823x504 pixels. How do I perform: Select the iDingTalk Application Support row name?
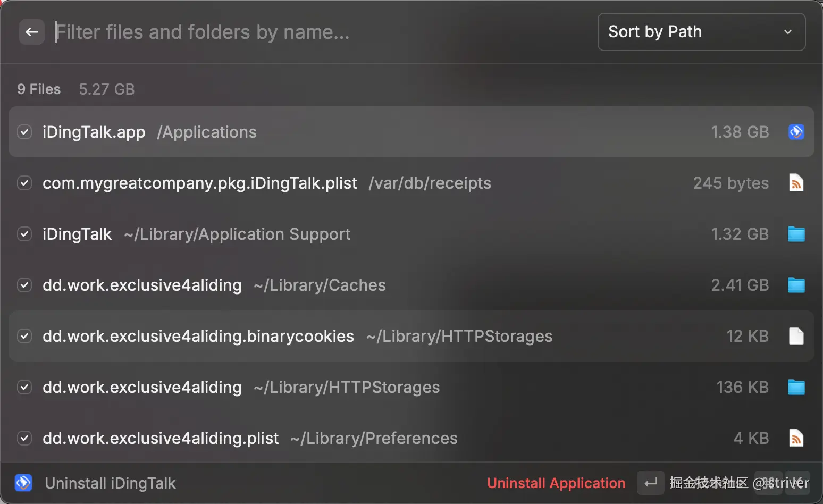click(x=77, y=234)
